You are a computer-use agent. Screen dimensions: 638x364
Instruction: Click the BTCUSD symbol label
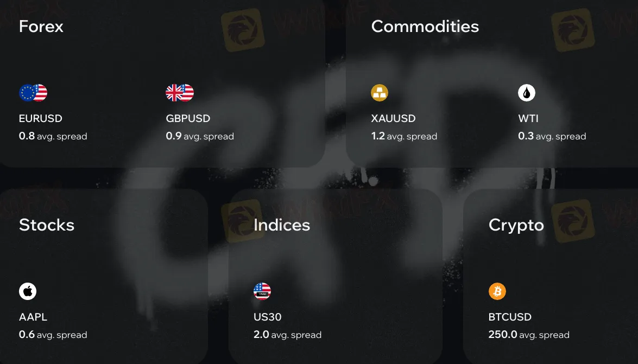click(510, 317)
